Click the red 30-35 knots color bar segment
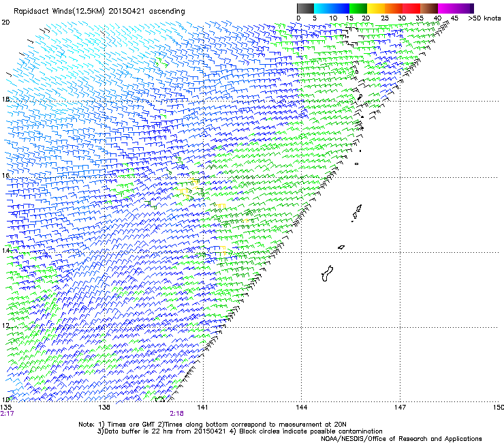The width and height of the screenshot is (504, 443). click(411, 8)
